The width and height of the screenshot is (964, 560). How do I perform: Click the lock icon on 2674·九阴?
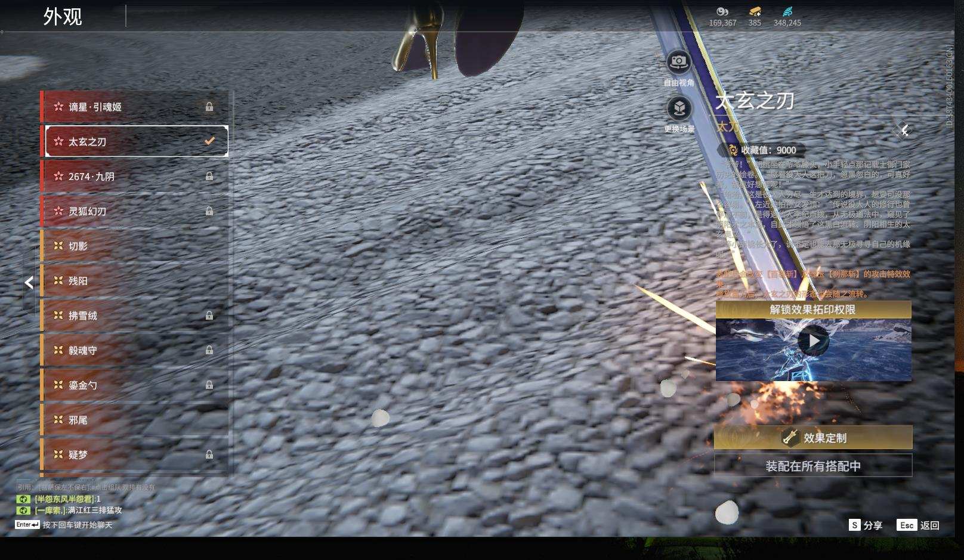pos(209,177)
